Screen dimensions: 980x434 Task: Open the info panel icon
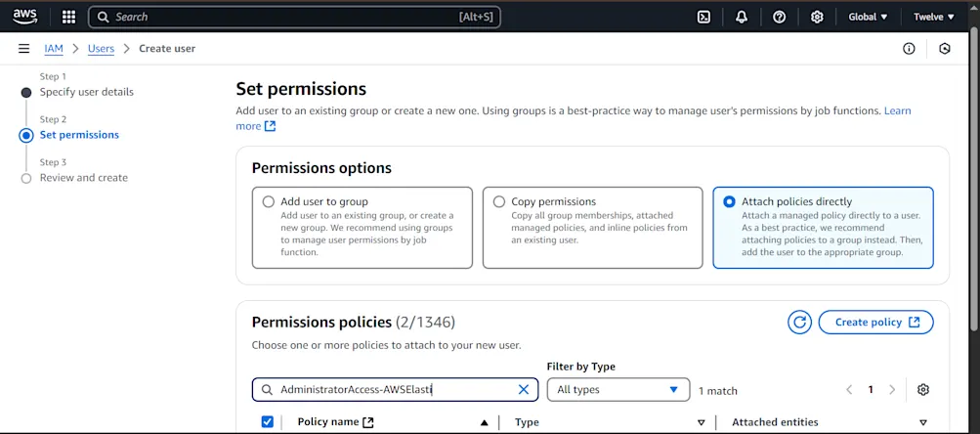(x=909, y=48)
